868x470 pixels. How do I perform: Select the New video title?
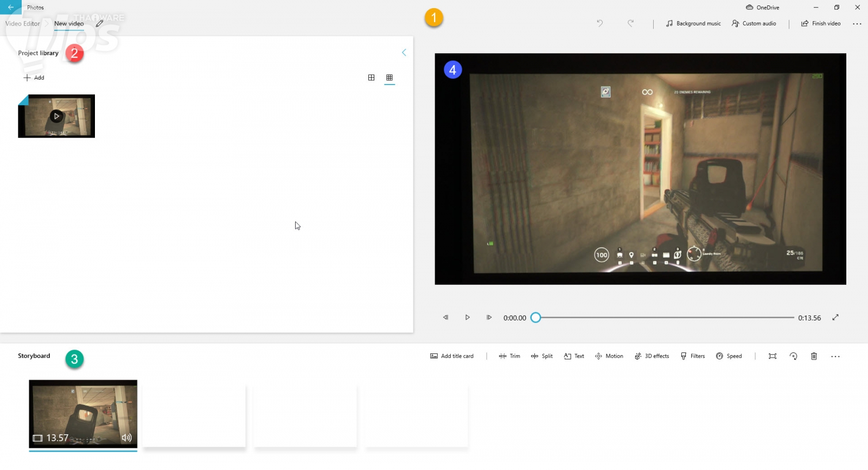[69, 23]
